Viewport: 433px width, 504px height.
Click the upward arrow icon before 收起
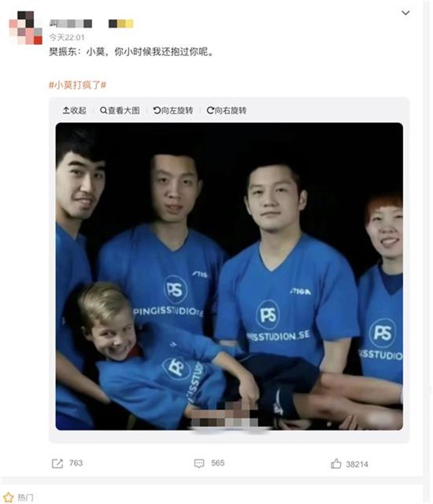(66, 110)
